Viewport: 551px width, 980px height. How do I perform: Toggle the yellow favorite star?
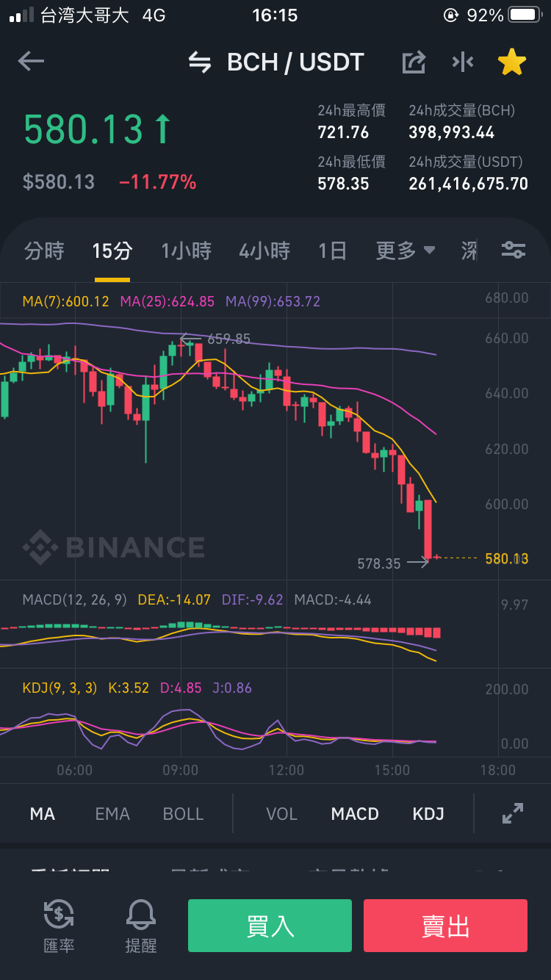pyautogui.click(x=512, y=62)
